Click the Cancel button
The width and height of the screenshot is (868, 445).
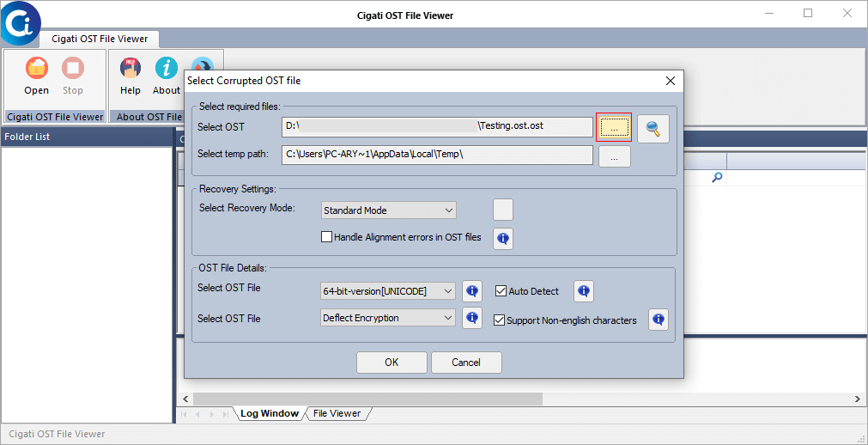pyautogui.click(x=466, y=363)
